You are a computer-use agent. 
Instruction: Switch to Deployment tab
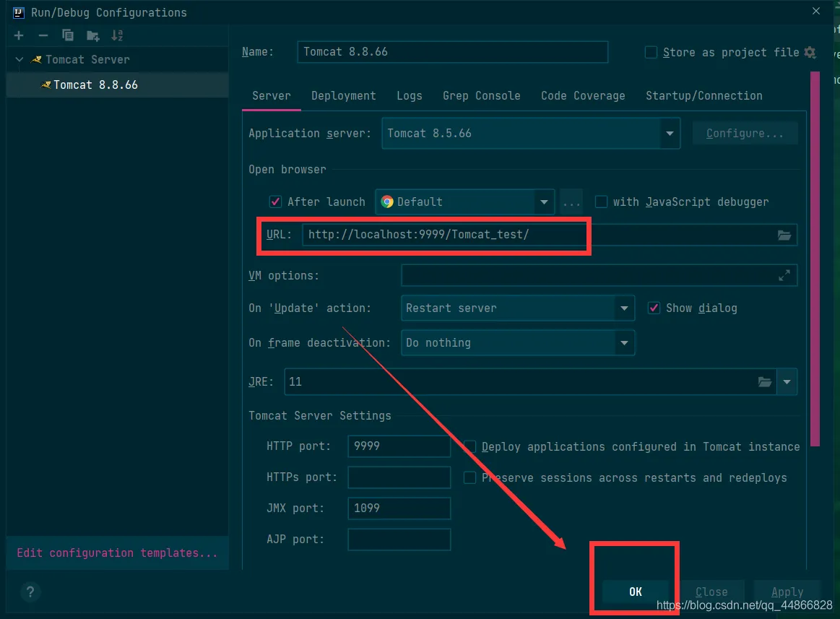coord(343,96)
